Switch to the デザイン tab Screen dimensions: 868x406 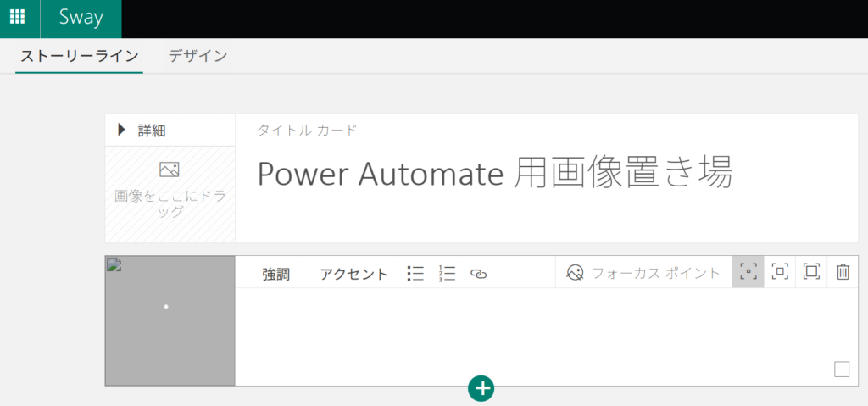point(198,55)
